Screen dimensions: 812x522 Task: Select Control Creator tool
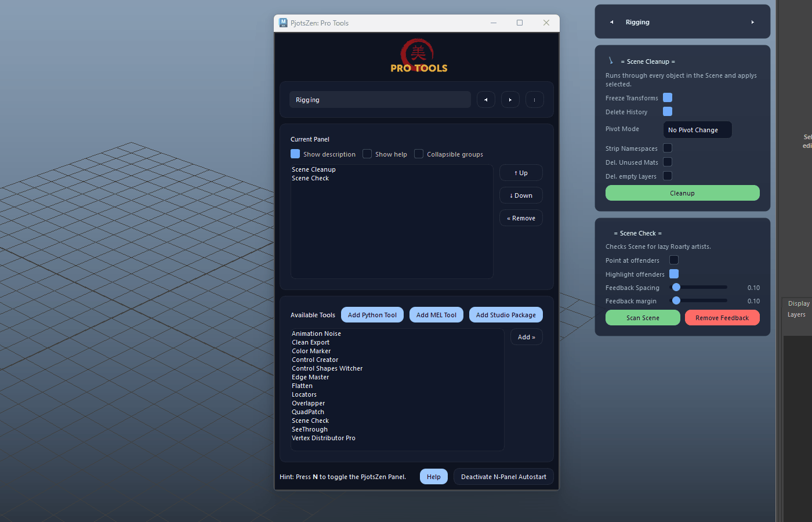tap(315, 360)
